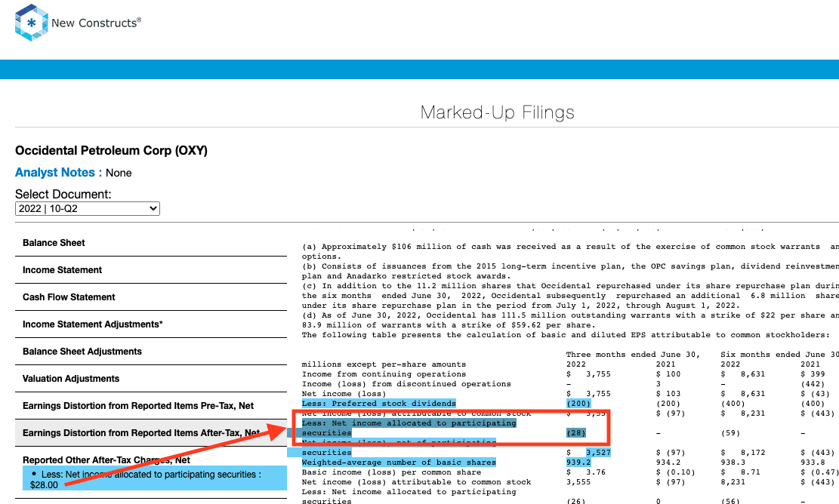839x504 pixels.
Task: View Balance Sheet Adjustments
Action: (82, 351)
